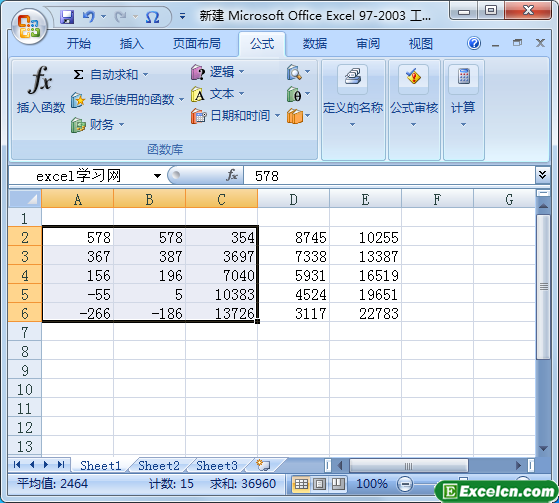The image size is (559, 503).
Task: Open the Data (数据) ribbon tab
Action: (x=315, y=44)
